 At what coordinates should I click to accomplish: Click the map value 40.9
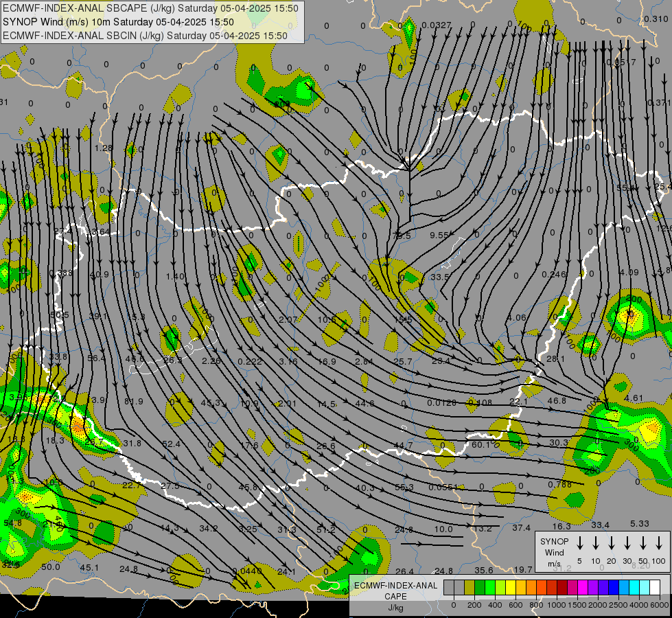point(99,274)
